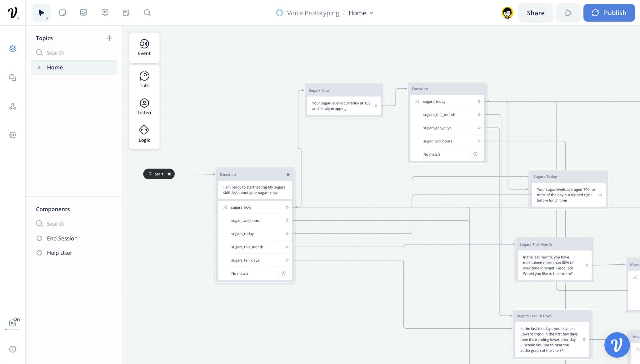
Task: Click the Topics search field
Action: point(75,52)
